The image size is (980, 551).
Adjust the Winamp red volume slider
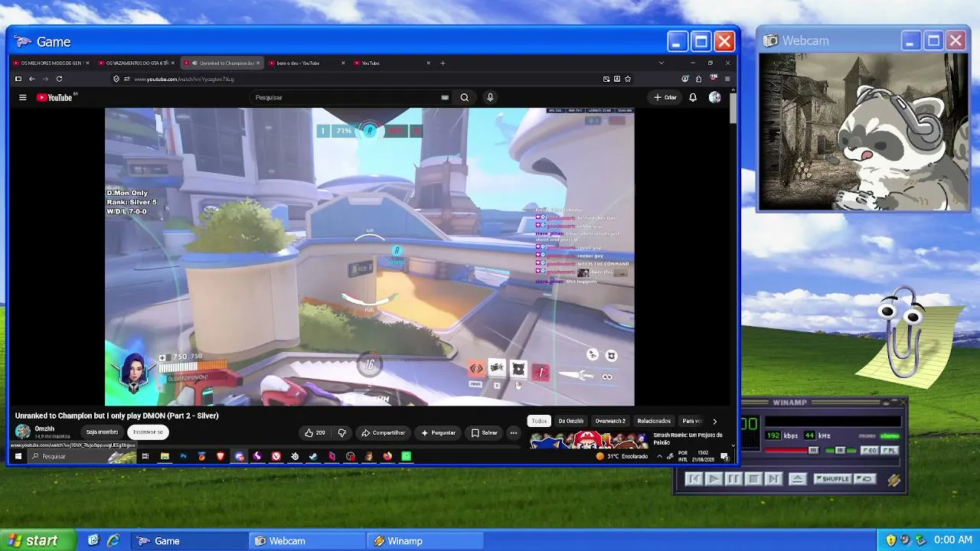[791, 451]
